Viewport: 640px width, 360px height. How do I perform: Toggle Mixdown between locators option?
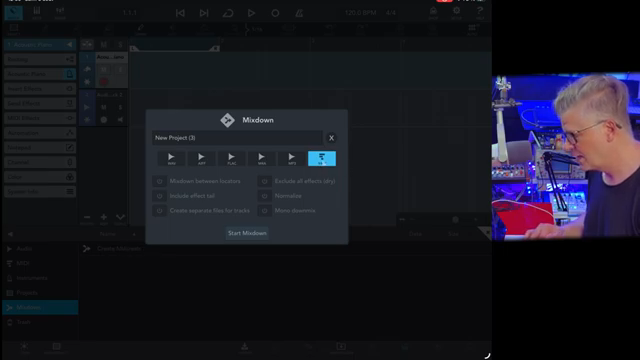[x=160, y=181]
